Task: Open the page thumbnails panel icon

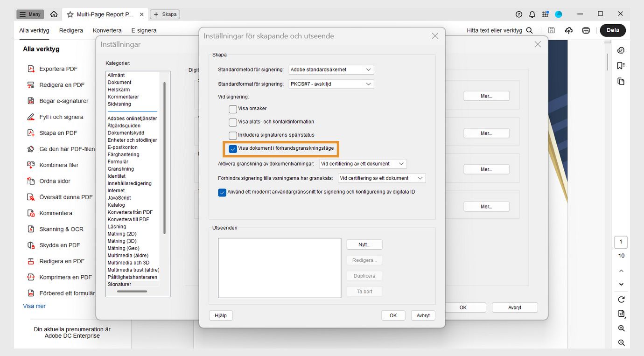Action: click(621, 81)
